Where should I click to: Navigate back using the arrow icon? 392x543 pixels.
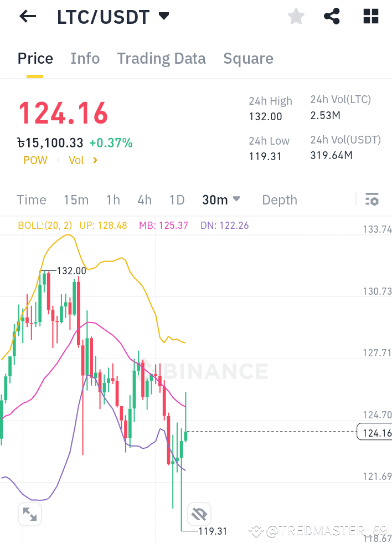[x=26, y=16]
